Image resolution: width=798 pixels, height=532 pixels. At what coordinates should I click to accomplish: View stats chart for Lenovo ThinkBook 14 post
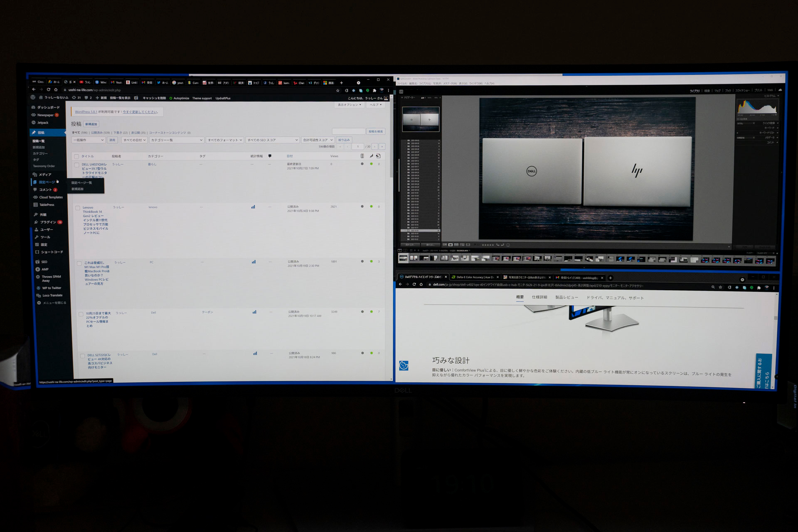(x=253, y=207)
